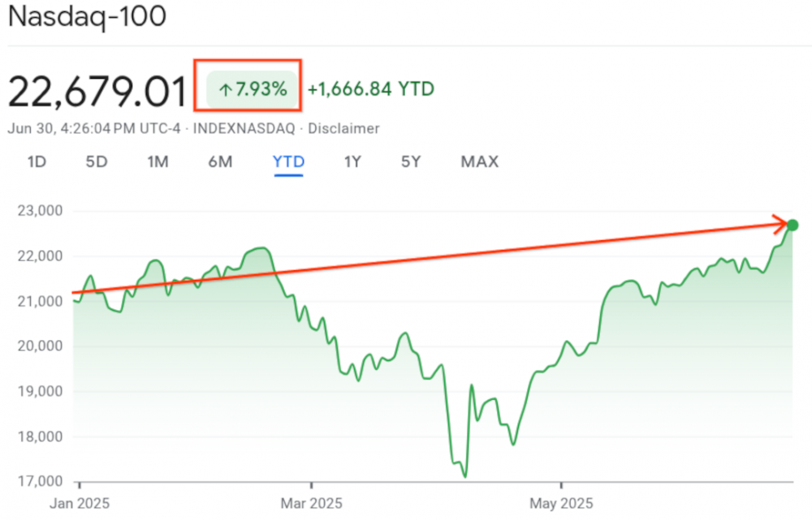The height and width of the screenshot is (520, 812).
Task: Open the 1M chart range
Action: coord(158,161)
